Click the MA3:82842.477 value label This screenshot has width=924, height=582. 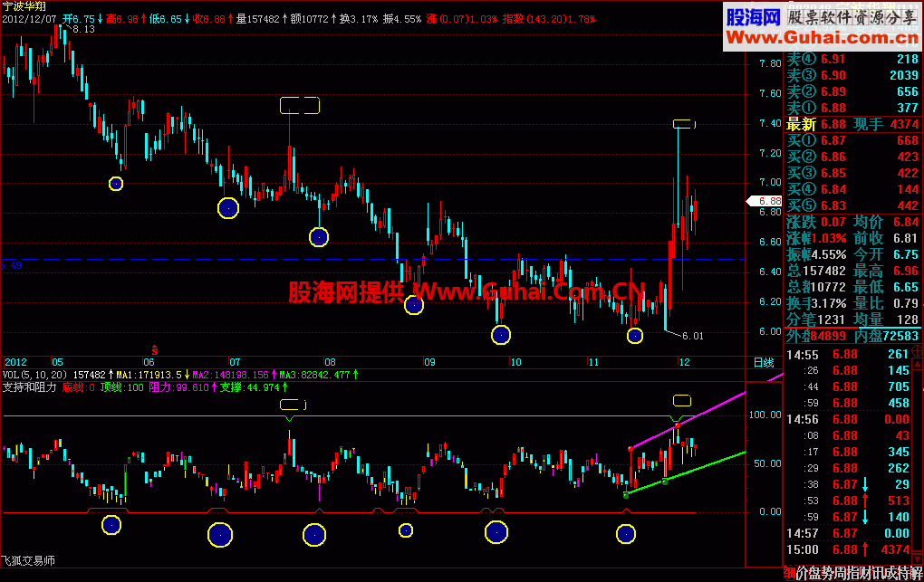(x=314, y=375)
